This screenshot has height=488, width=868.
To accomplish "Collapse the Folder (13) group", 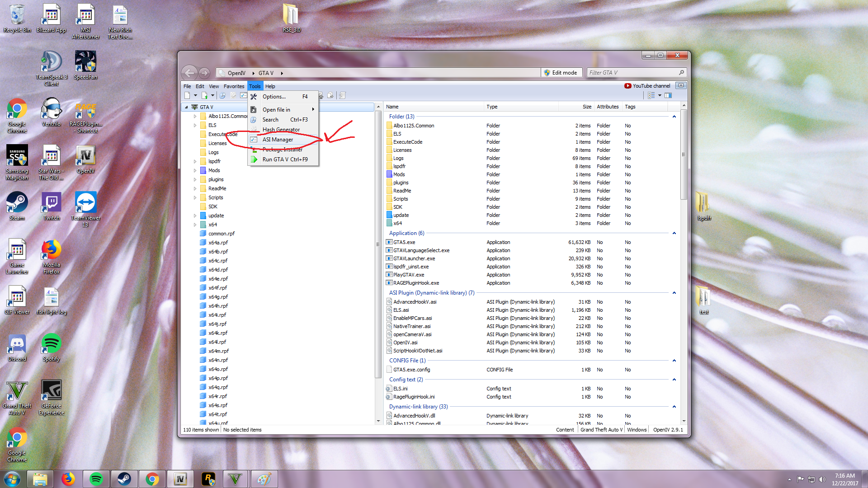I will (x=674, y=117).
